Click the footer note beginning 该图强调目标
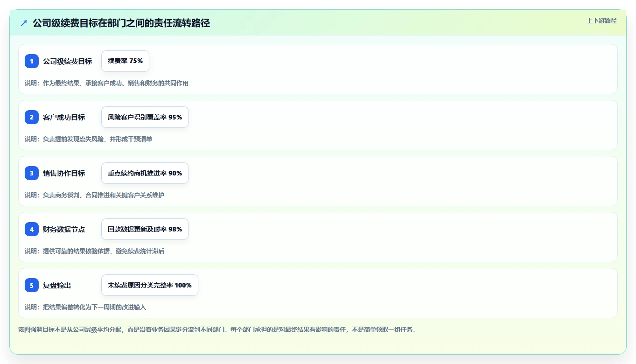This screenshot has height=364, width=636. coord(217,329)
